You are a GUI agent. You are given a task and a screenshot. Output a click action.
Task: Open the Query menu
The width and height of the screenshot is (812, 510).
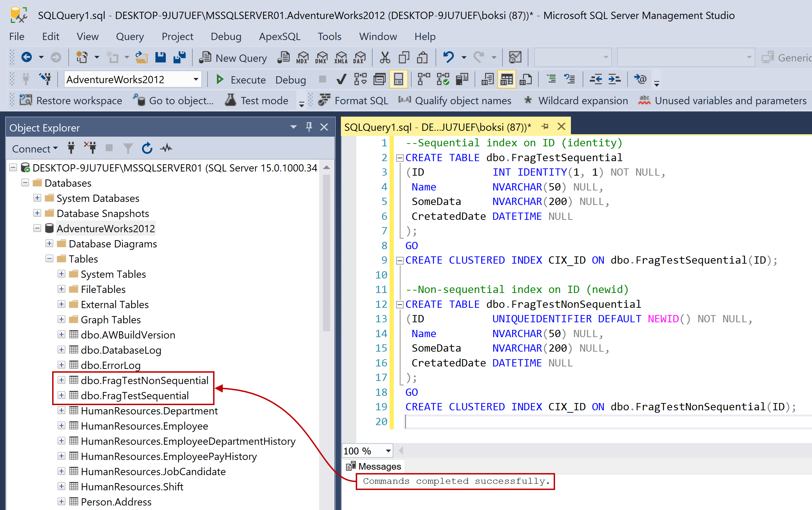[130, 36]
